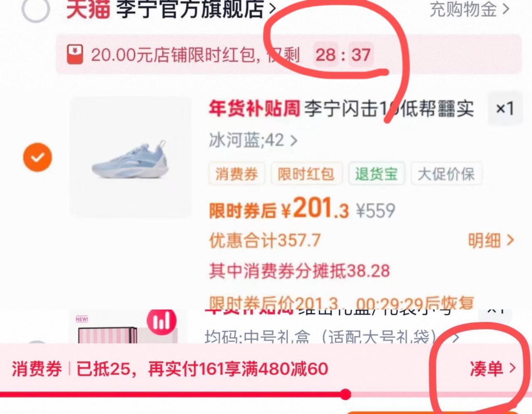Open the blue sneaker product thumbnail
532x414 pixels.
131,157
